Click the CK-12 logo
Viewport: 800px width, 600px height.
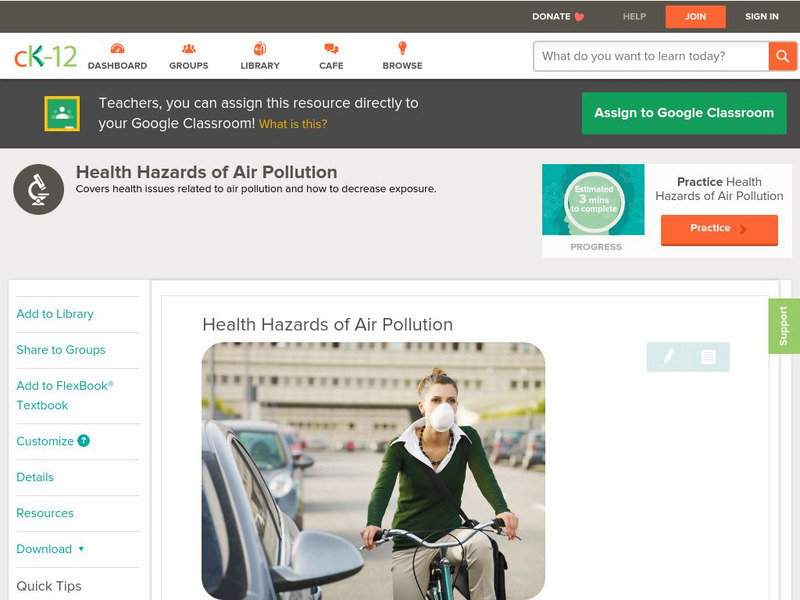[45, 57]
